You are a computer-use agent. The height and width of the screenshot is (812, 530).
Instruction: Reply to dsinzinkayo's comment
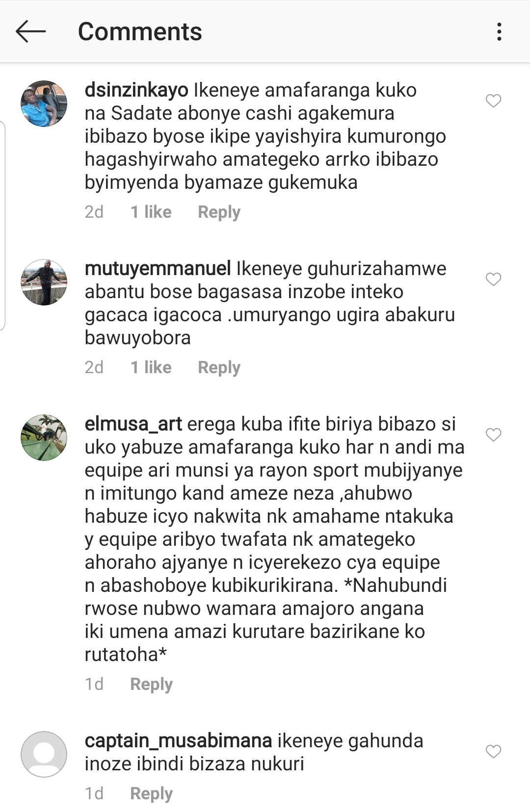(x=219, y=212)
